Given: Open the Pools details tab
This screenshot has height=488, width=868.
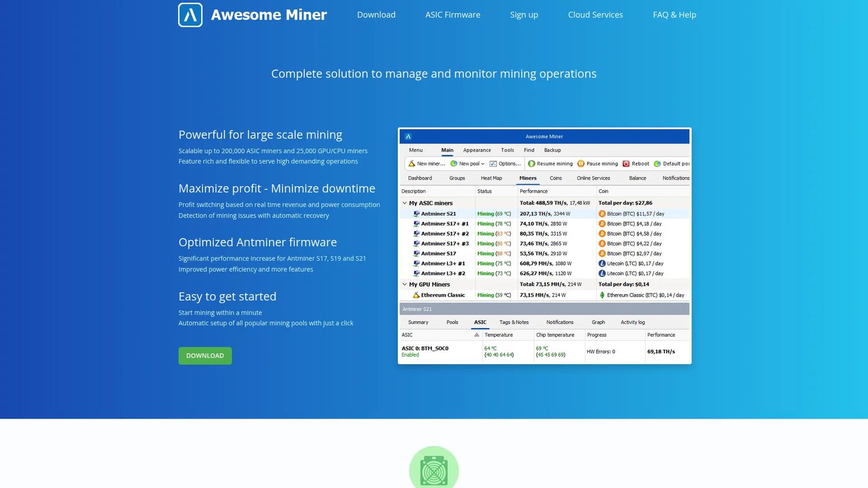Looking at the screenshot, I should click(x=452, y=322).
